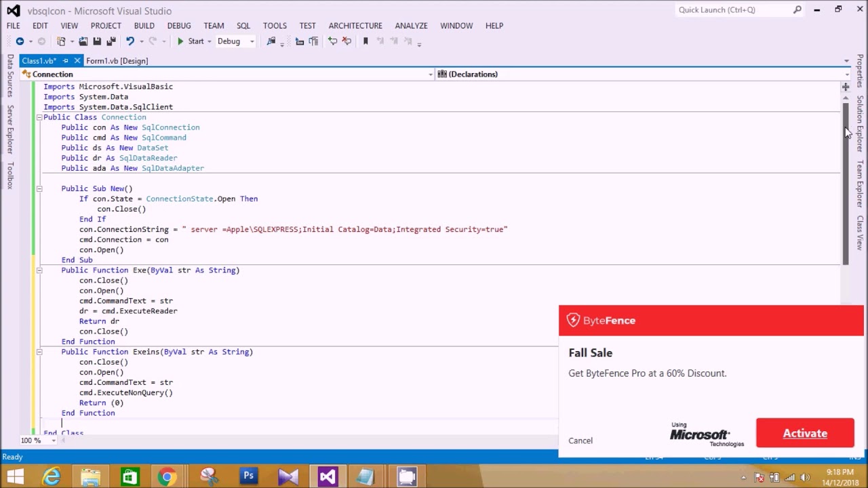This screenshot has width=868, height=488.
Task: Open the DEBUG menu
Action: (x=179, y=26)
